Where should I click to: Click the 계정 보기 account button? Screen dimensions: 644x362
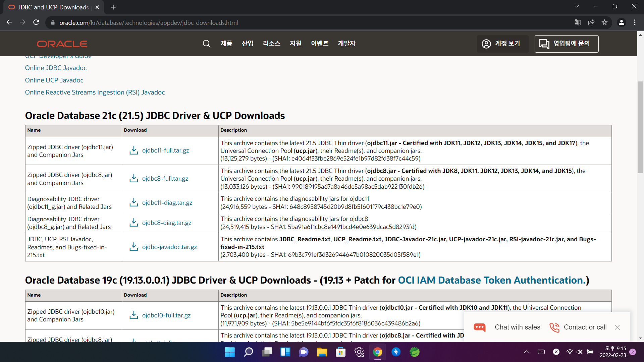(502, 44)
